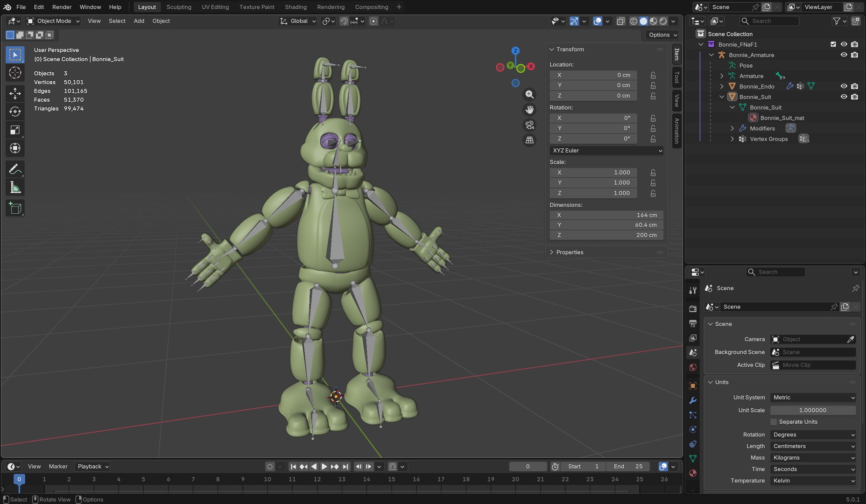The height and width of the screenshot is (504, 866).
Task: Activate the Select Box tool
Action: click(15, 55)
